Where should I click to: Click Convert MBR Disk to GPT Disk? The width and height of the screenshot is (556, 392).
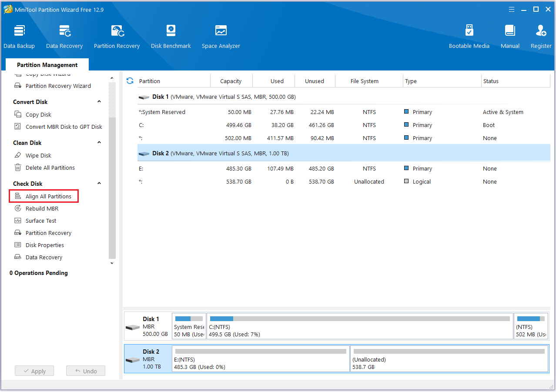(64, 127)
